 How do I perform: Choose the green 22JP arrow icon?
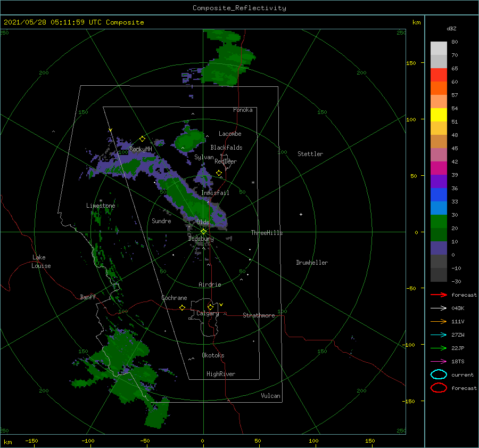point(439,348)
